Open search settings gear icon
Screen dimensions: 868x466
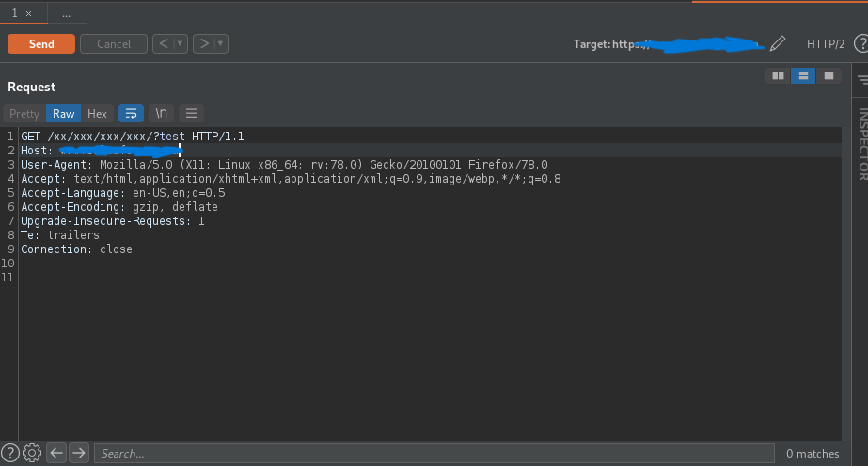click(32, 453)
